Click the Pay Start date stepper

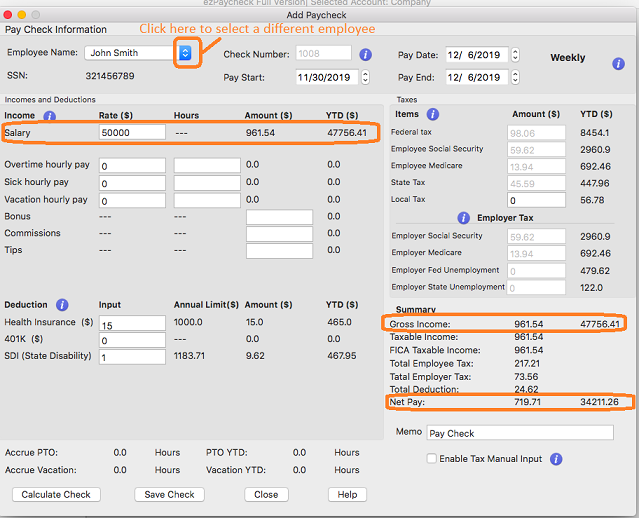(364, 77)
